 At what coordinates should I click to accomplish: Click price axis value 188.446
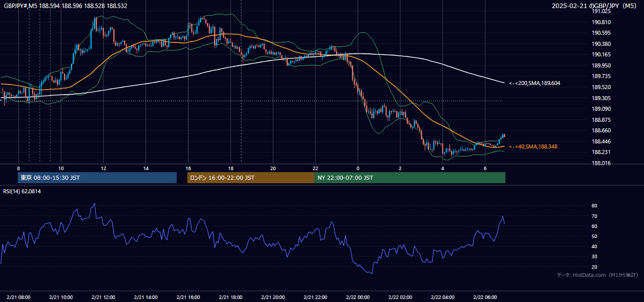pos(601,141)
